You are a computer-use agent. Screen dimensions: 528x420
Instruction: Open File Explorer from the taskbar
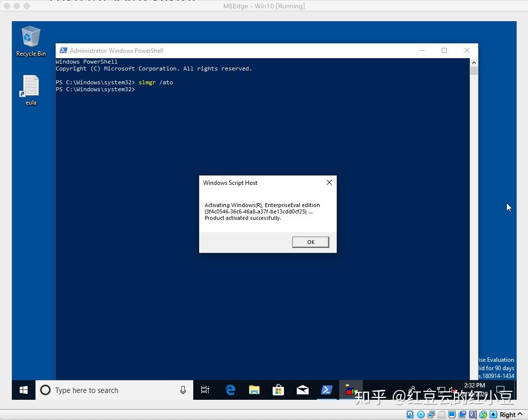(254, 390)
